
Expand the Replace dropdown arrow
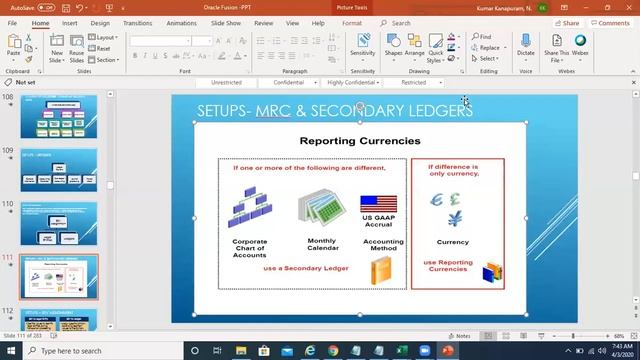(x=505, y=48)
